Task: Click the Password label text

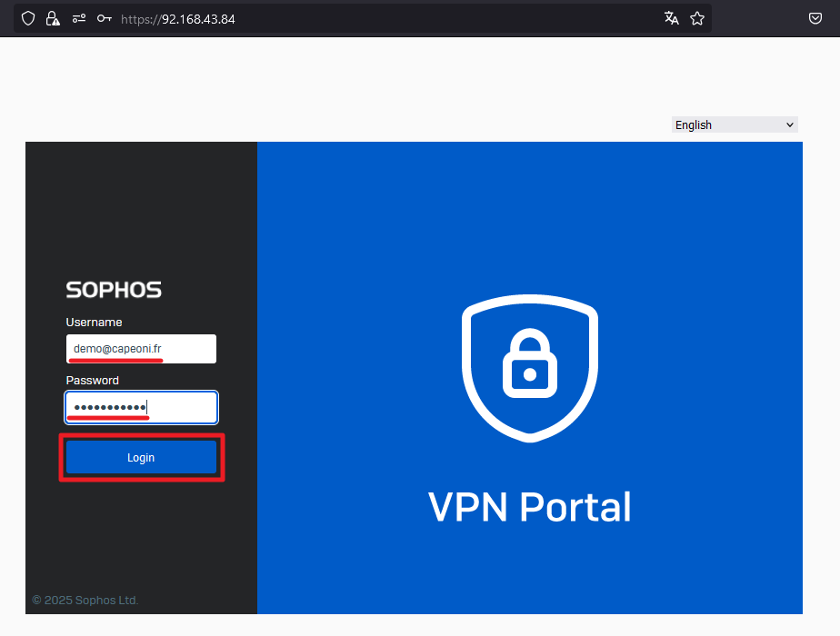Action: (x=92, y=381)
